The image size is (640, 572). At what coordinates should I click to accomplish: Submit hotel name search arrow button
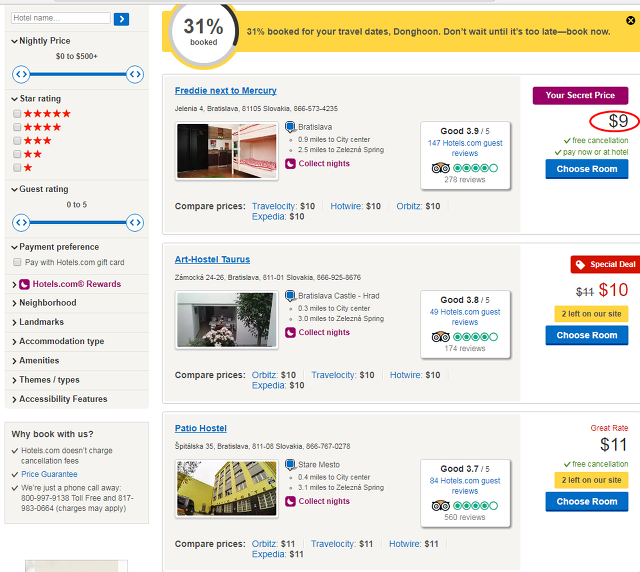coord(121,19)
